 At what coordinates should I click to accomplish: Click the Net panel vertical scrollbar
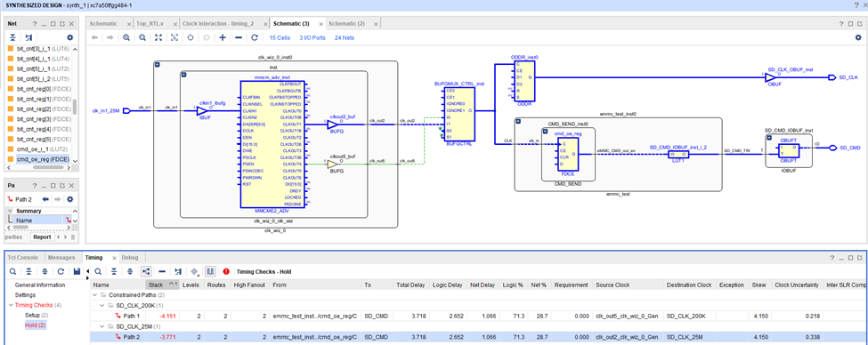76,108
